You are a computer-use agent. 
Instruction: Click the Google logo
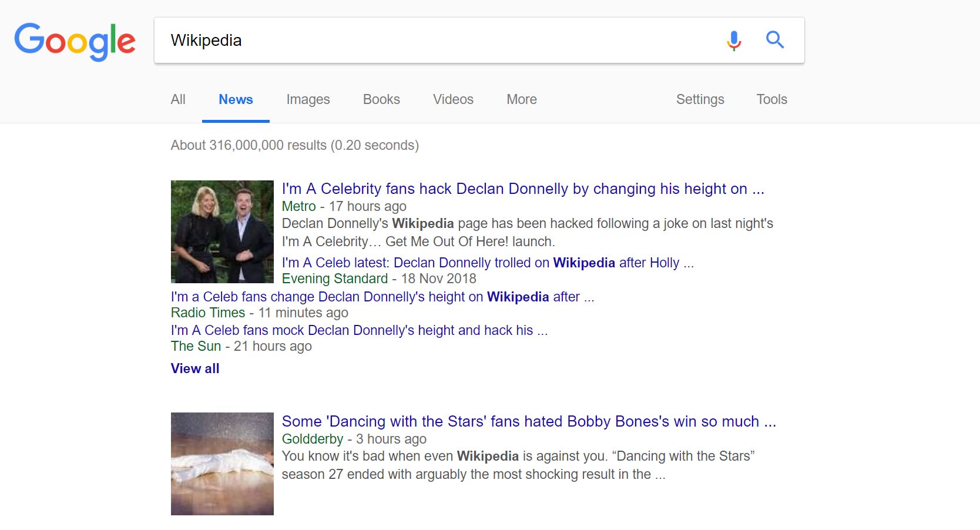pyautogui.click(x=75, y=42)
